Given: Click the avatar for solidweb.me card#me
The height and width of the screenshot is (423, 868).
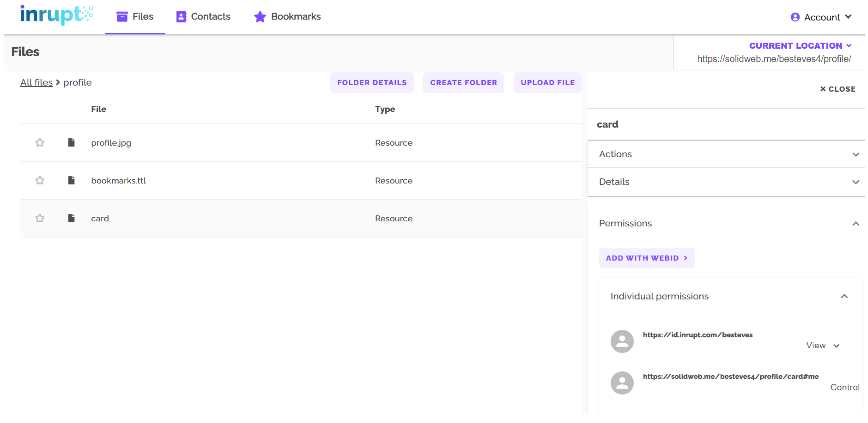Looking at the screenshot, I should (x=622, y=383).
